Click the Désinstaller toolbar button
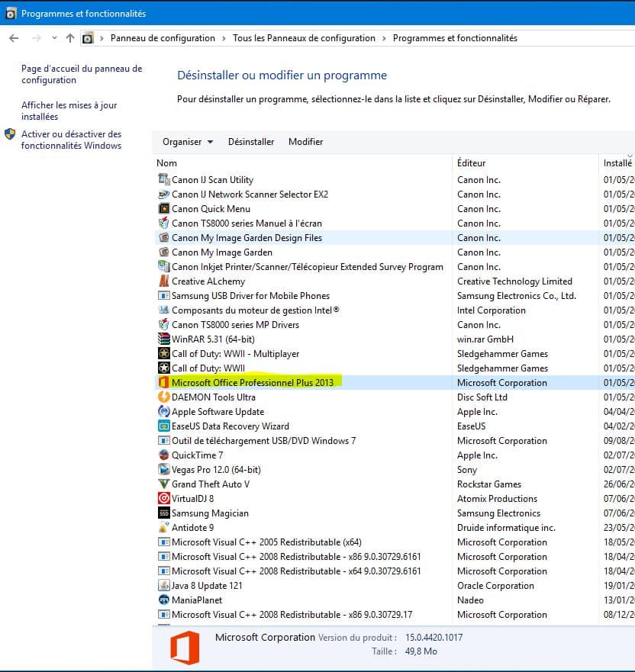The width and height of the screenshot is (635, 672). coord(251,142)
